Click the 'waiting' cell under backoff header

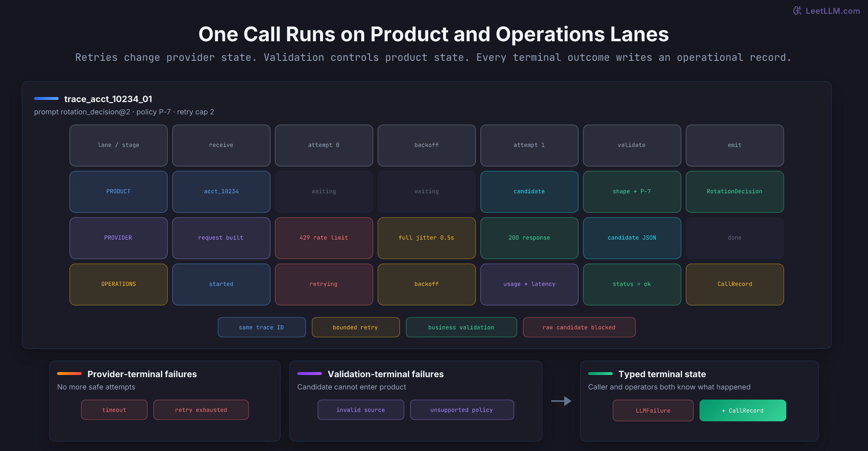(x=427, y=191)
